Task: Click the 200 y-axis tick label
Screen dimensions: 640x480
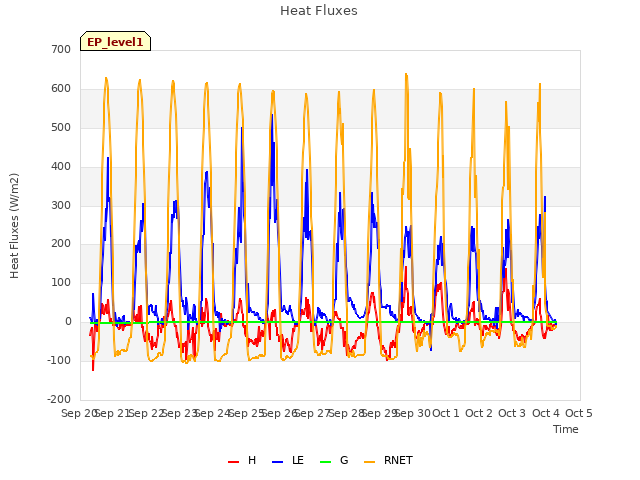Action: 61,244
